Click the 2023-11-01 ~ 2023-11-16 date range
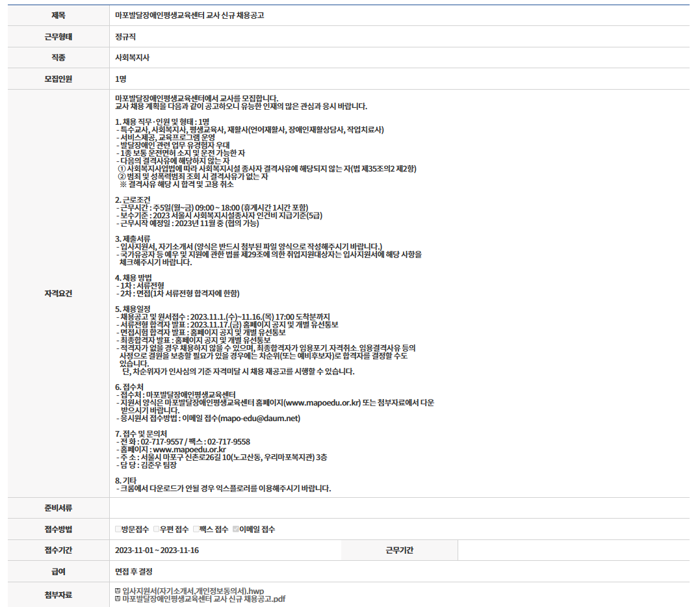 pyautogui.click(x=157, y=550)
